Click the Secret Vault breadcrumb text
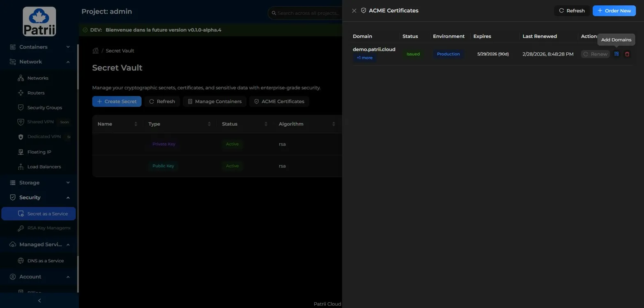644x308 pixels. 120,51
